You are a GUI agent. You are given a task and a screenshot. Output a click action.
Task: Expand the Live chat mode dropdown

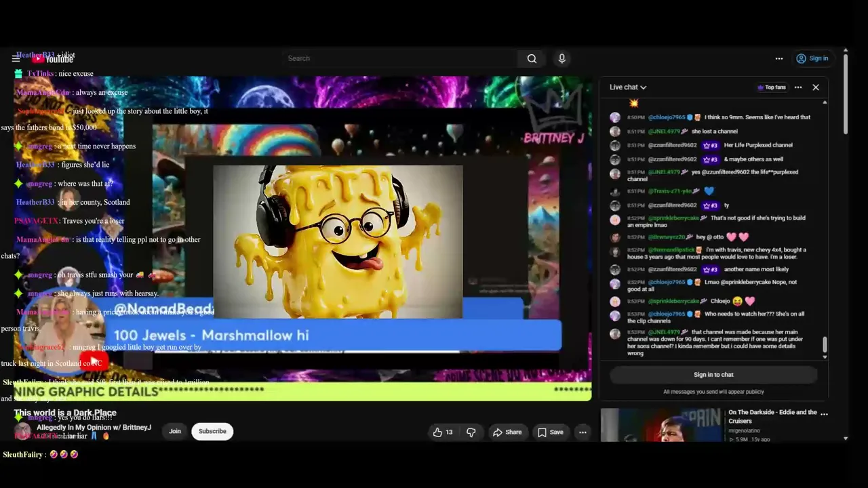pos(628,87)
